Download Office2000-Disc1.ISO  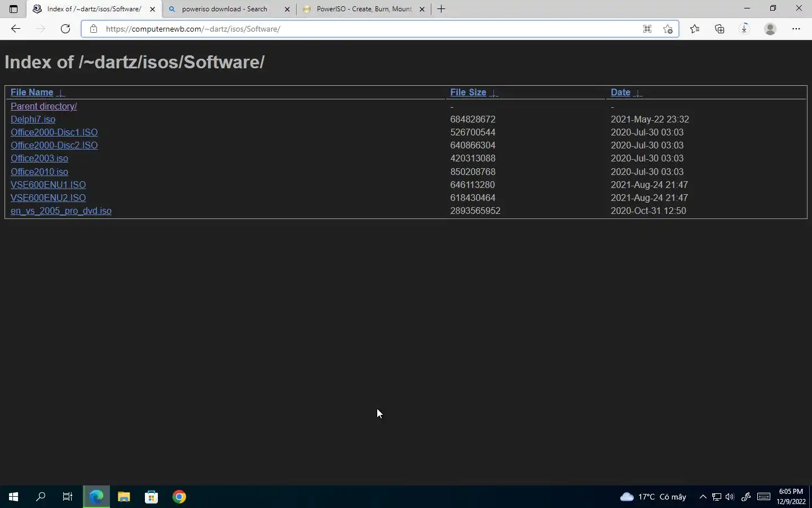[54, 132]
